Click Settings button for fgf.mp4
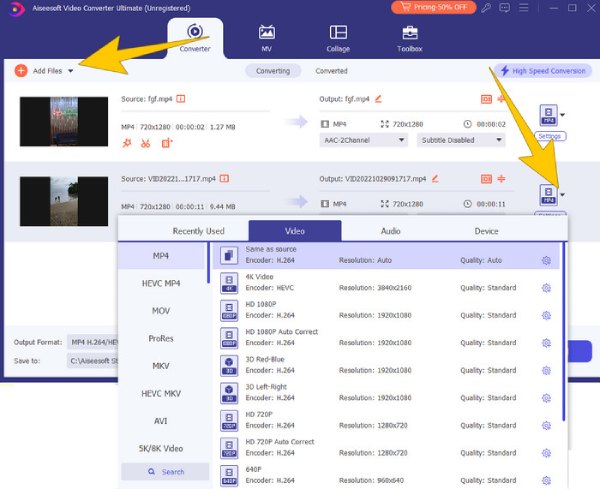600x489 pixels. click(550, 136)
